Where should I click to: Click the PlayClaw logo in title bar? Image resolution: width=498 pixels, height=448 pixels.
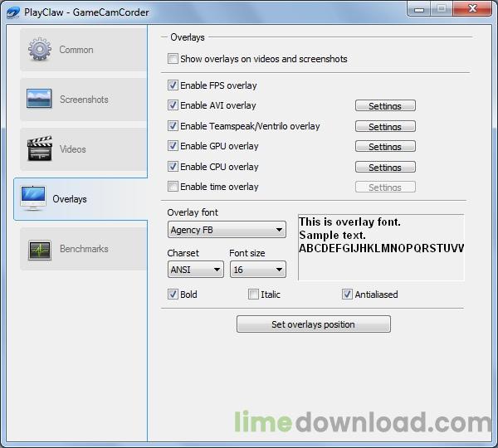point(13,12)
